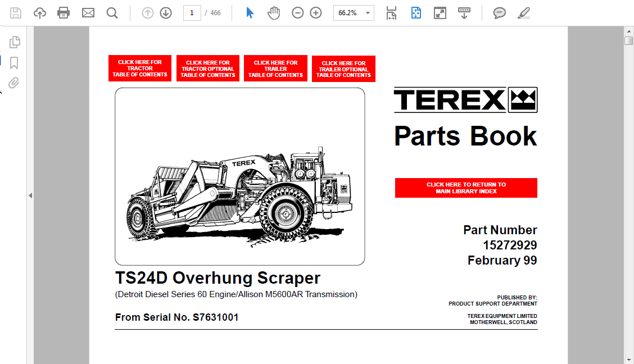Open the 66.2% zoom level dropdown
The width and height of the screenshot is (634, 364).
(x=354, y=13)
